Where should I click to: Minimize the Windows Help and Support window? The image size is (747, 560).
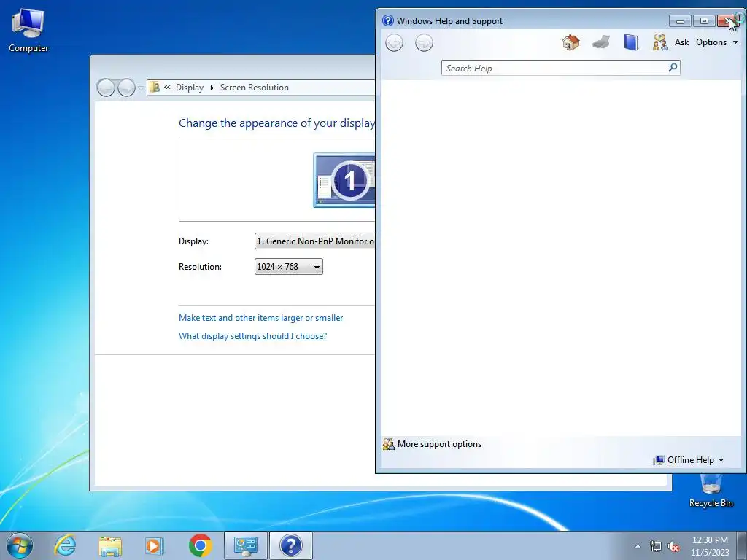click(680, 21)
